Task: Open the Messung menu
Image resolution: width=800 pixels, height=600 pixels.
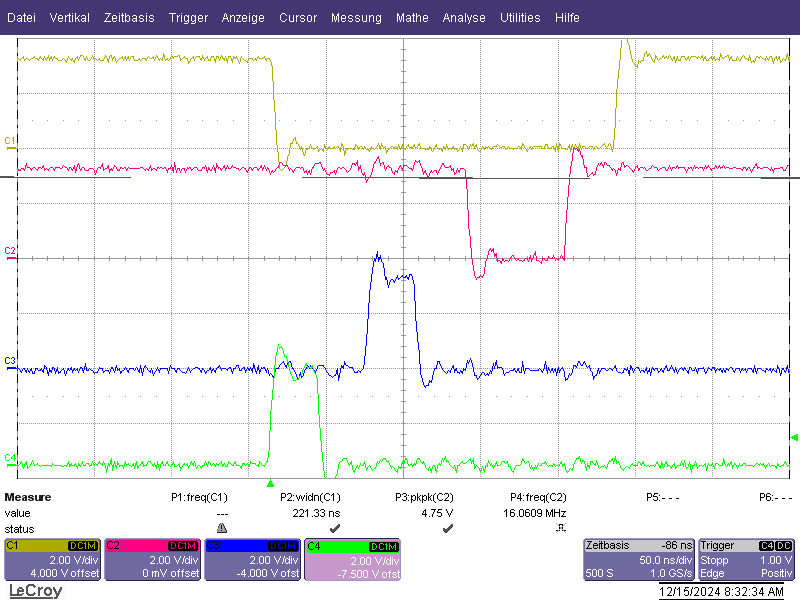Action: point(356,18)
